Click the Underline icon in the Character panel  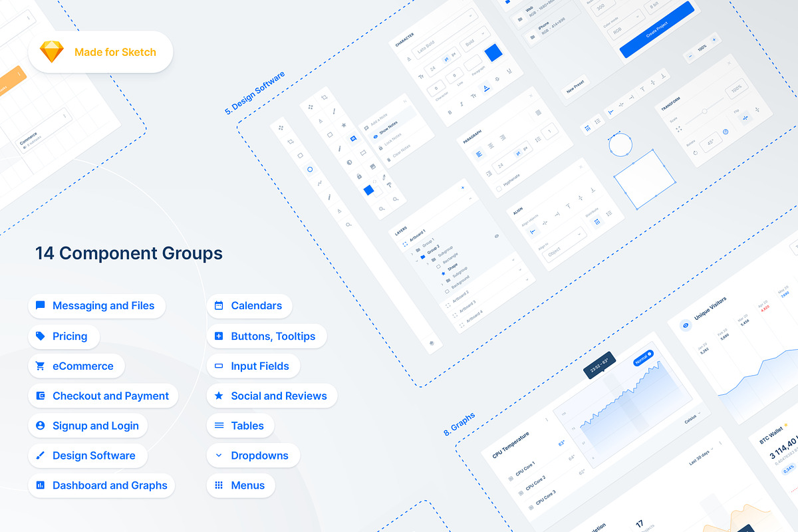[x=509, y=72]
